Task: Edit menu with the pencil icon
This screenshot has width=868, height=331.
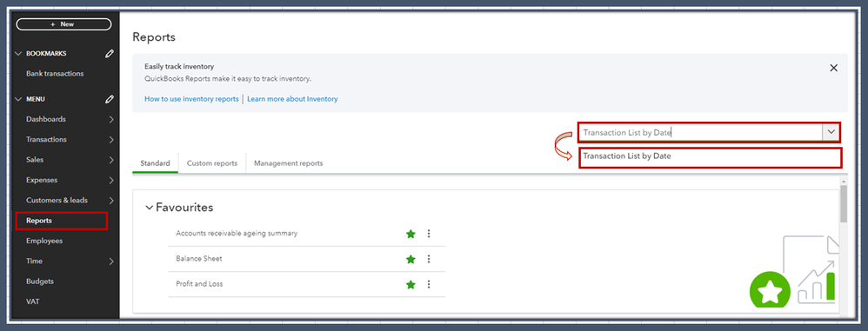Action: click(110, 99)
